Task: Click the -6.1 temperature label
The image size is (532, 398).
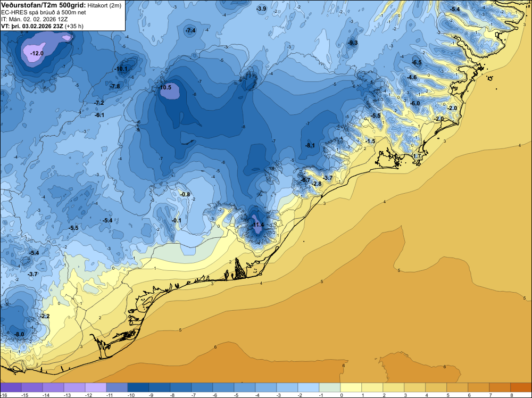Action: pos(99,115)
